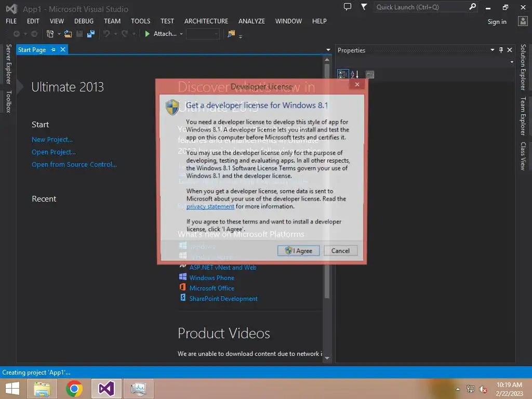532x399 pixels.
Task: Click the green Start debugging arrow
Action: point(147,34)
